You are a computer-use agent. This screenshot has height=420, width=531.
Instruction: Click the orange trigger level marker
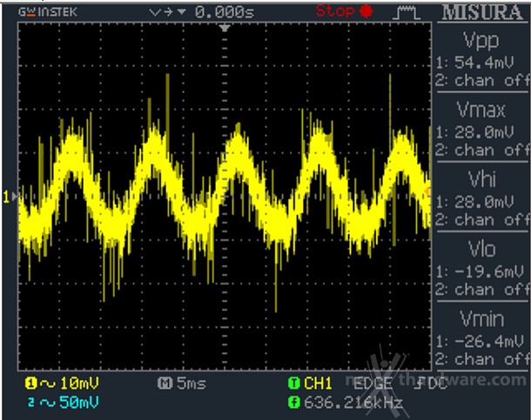tap(428, 191)
